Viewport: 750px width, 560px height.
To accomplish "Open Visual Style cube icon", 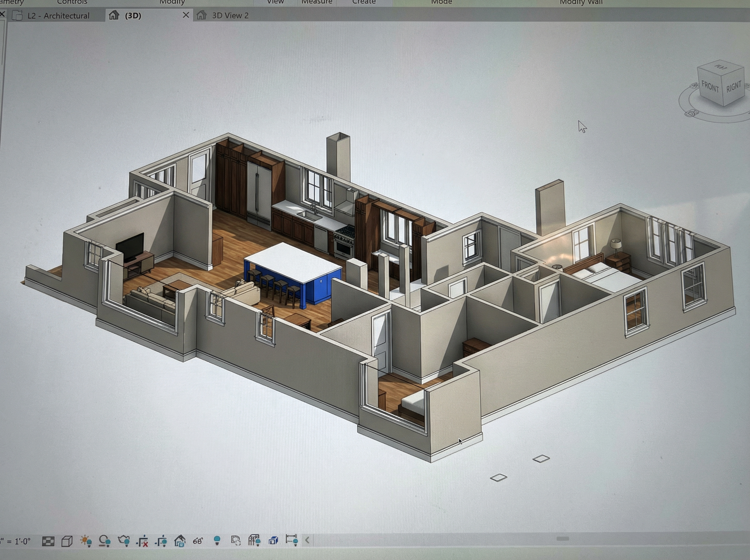I will click(x=67, y=541).
